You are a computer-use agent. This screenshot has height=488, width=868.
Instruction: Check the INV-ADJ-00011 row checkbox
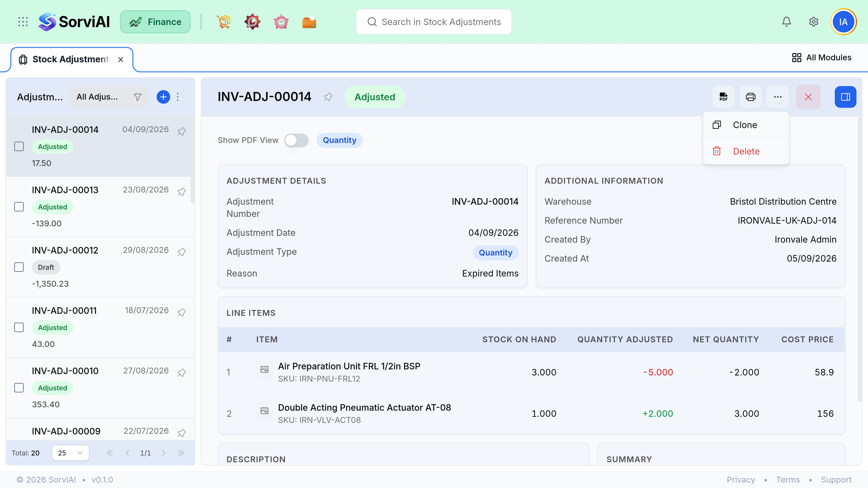tap(19, 327)
